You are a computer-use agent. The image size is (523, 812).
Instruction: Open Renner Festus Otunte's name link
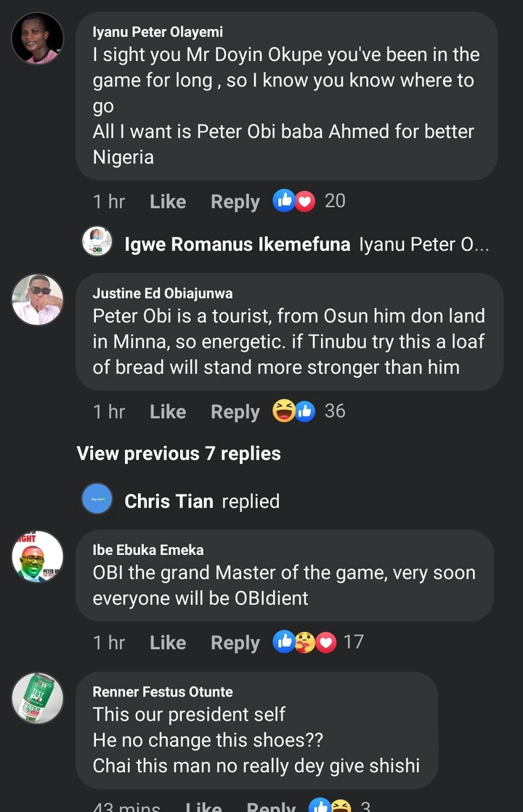[163, 691]
